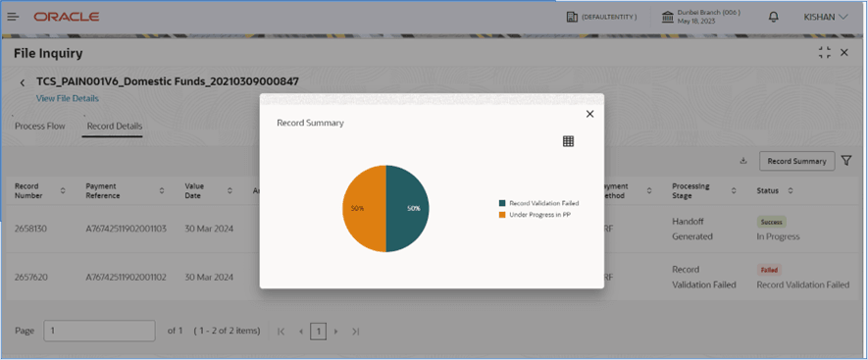The image size is (868, 360).
Task: Click the orange Under Progress pie slice
Action: coord(364,208)
